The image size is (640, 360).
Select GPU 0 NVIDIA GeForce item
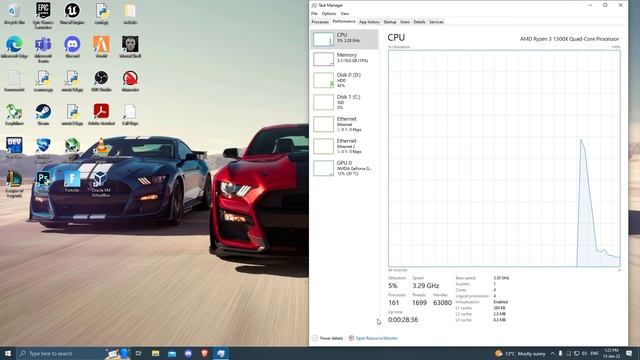(344, 168)
